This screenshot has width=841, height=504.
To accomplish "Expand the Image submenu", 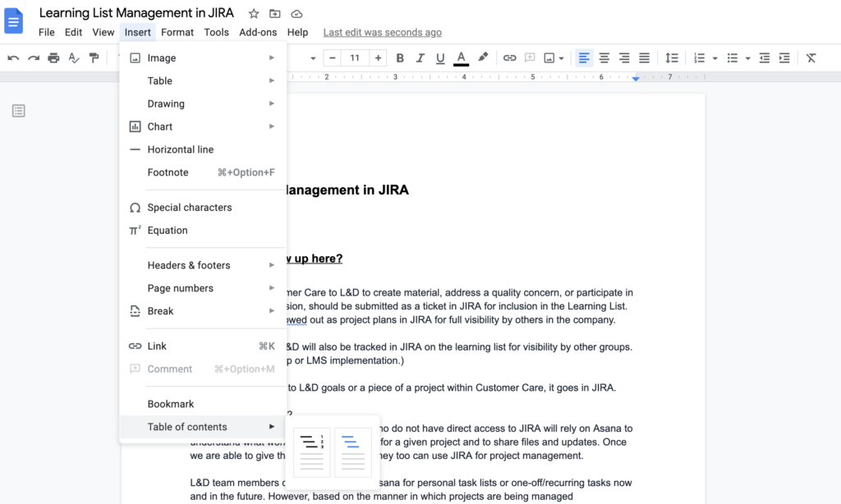I will point(203,58).
